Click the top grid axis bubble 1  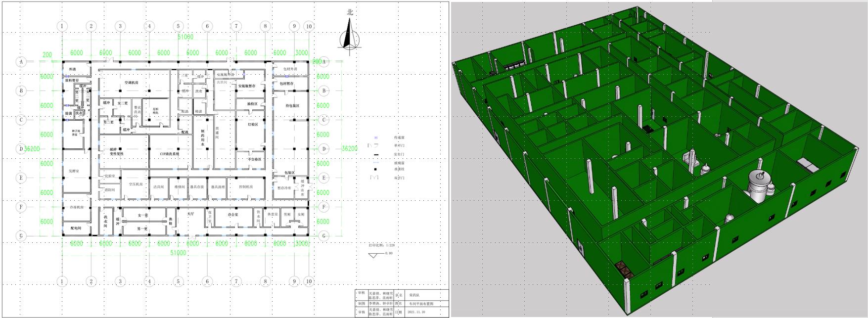(62, 26)
